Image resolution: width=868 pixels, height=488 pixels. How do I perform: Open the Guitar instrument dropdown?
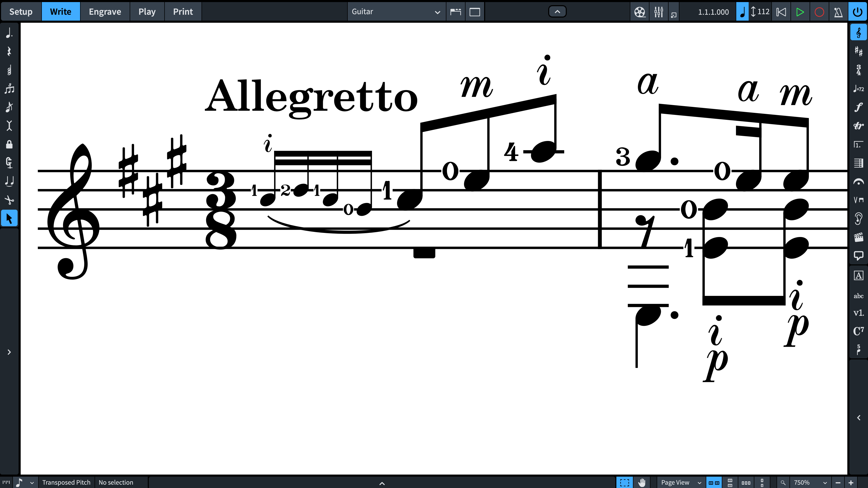click(396, 12)
